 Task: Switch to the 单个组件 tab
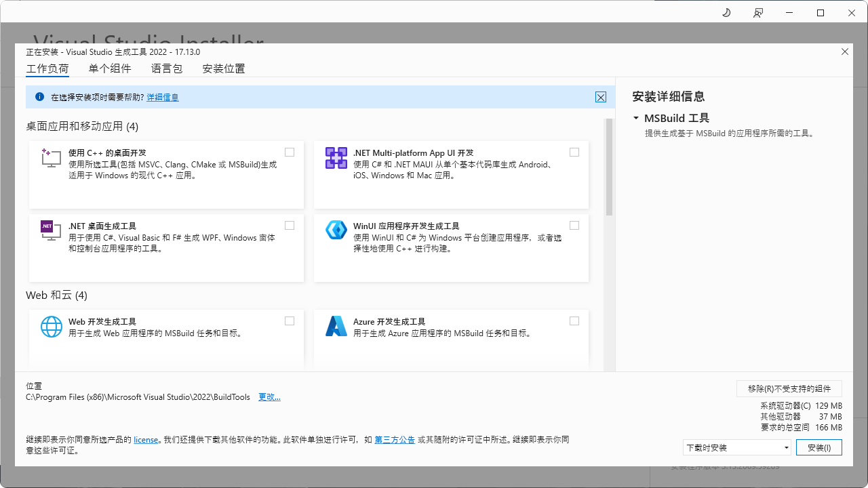[110, 68]
